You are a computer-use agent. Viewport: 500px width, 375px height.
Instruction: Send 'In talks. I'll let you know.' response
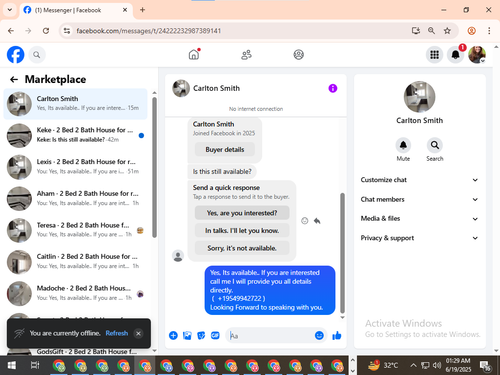(242, 231)
